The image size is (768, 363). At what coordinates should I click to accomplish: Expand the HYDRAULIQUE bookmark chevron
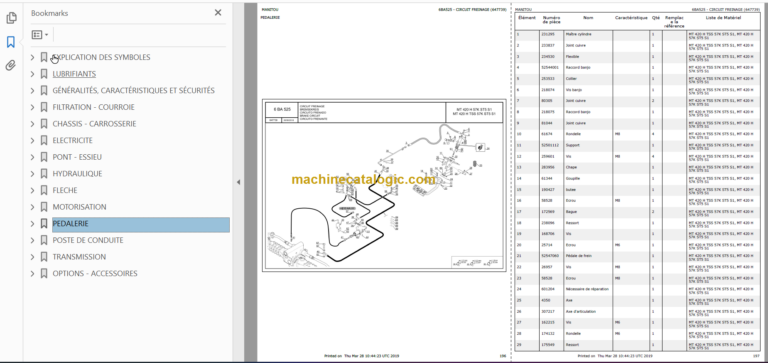tap(32, 174)
